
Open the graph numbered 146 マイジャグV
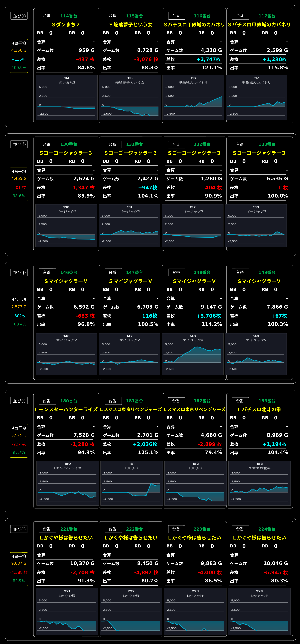[x=66, y=354]
